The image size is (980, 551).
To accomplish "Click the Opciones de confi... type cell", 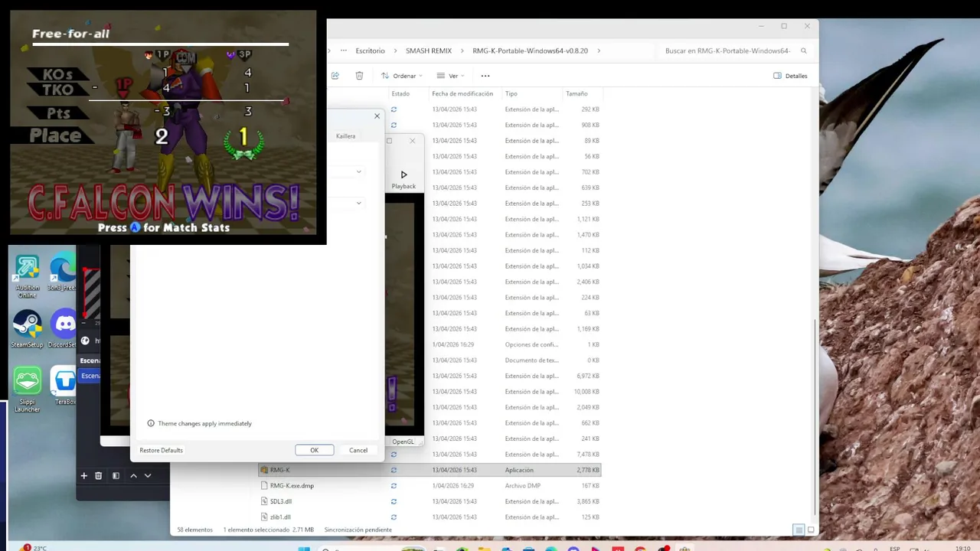I will pos(531,344).
